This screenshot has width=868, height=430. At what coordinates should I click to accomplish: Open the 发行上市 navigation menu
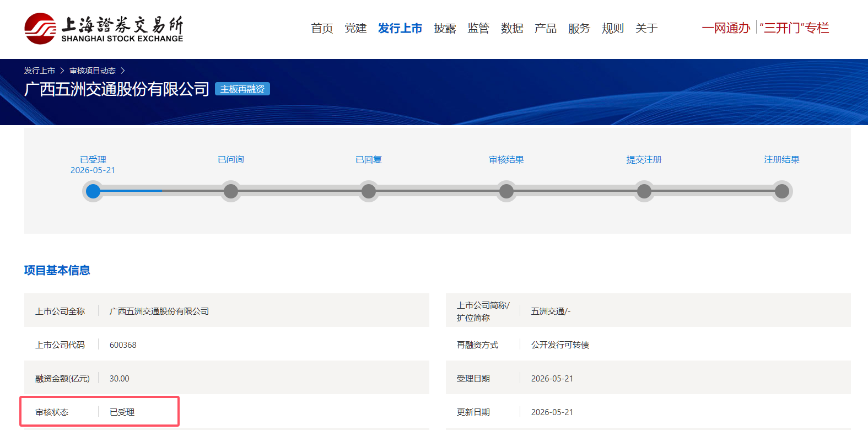click(400, 28)
